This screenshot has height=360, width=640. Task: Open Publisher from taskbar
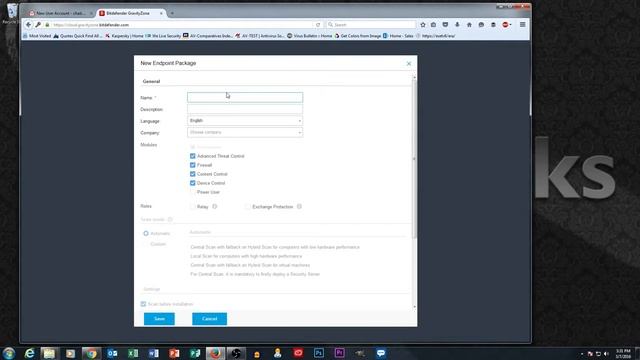pos(195,353)
